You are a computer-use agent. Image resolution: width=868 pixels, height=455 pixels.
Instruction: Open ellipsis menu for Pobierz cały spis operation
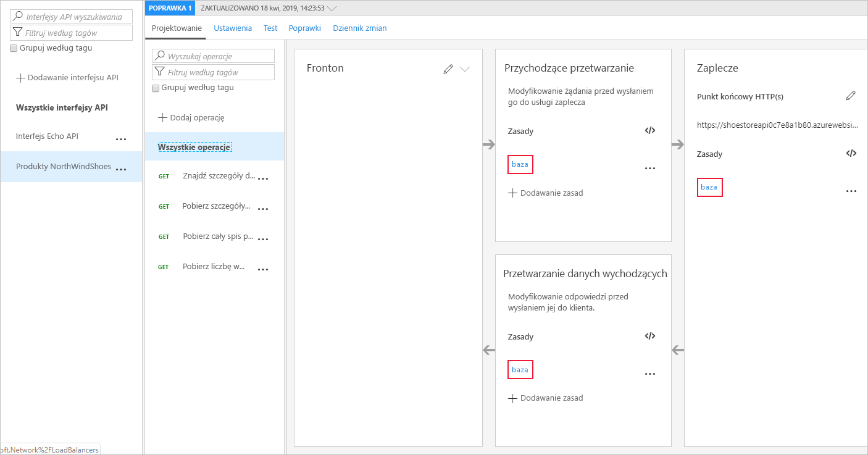(263, 240)
